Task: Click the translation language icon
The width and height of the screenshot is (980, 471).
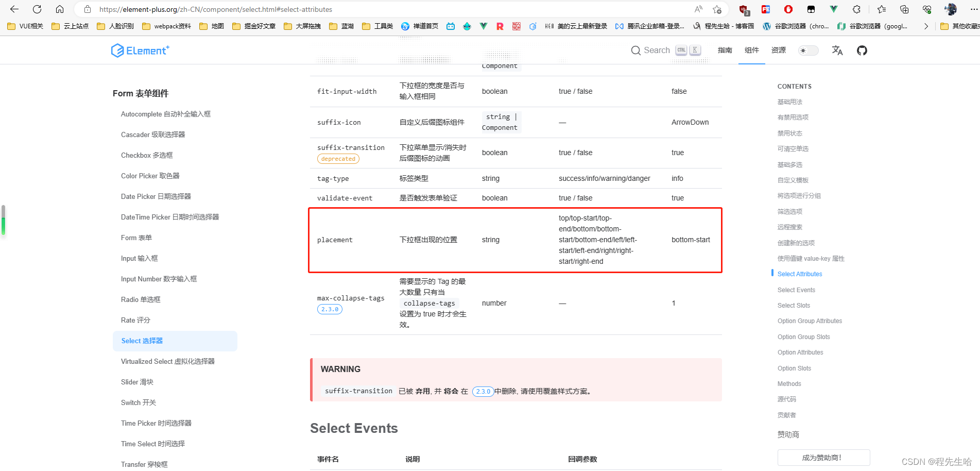Action: (x=837, y=50)
